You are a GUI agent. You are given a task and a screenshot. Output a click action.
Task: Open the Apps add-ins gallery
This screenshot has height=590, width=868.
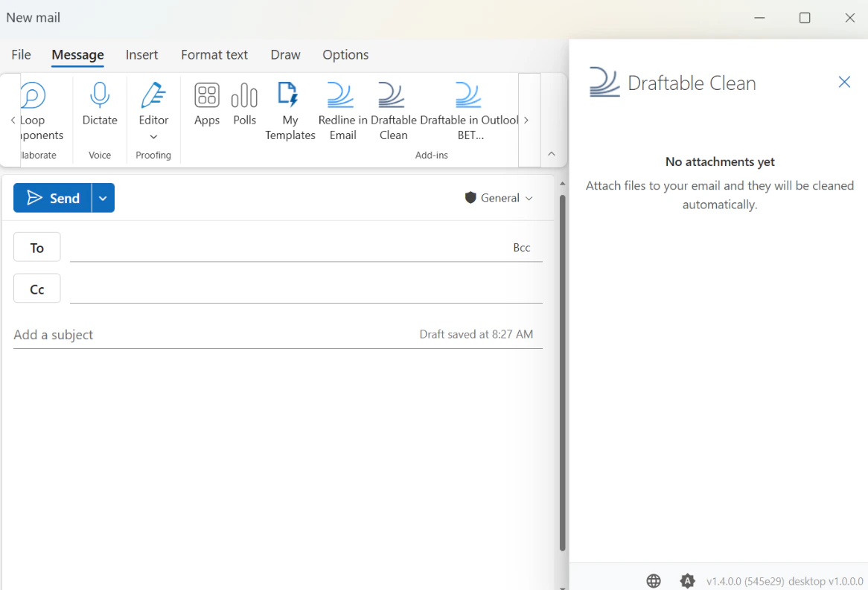click(x=207, y=104)
